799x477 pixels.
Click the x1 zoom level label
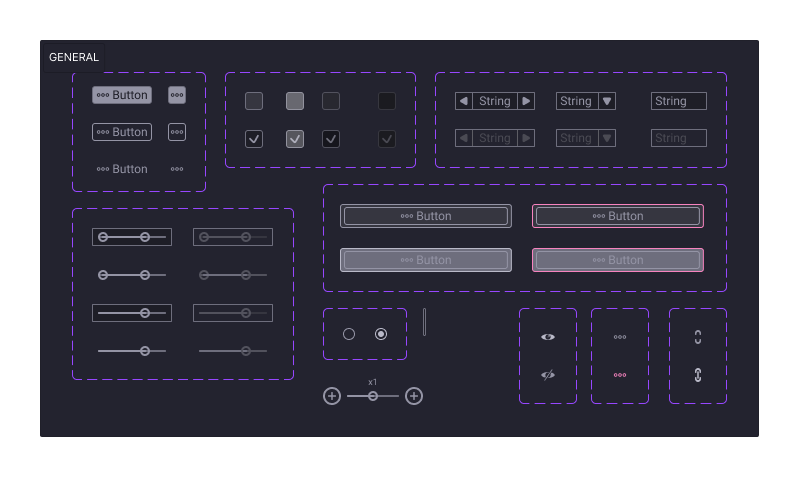click(372, 382)
